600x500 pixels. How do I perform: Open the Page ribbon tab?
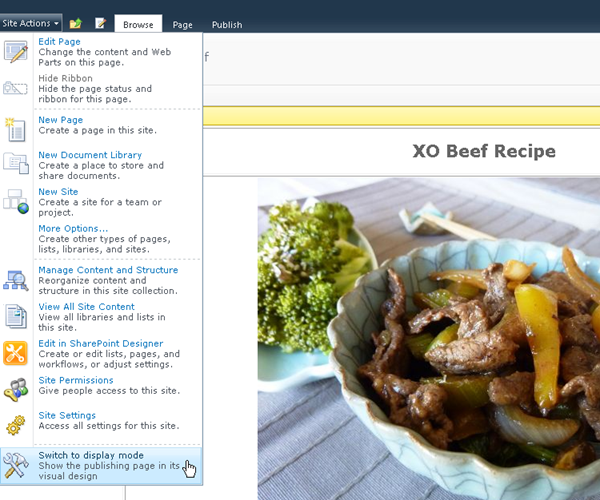coord(182,25)
